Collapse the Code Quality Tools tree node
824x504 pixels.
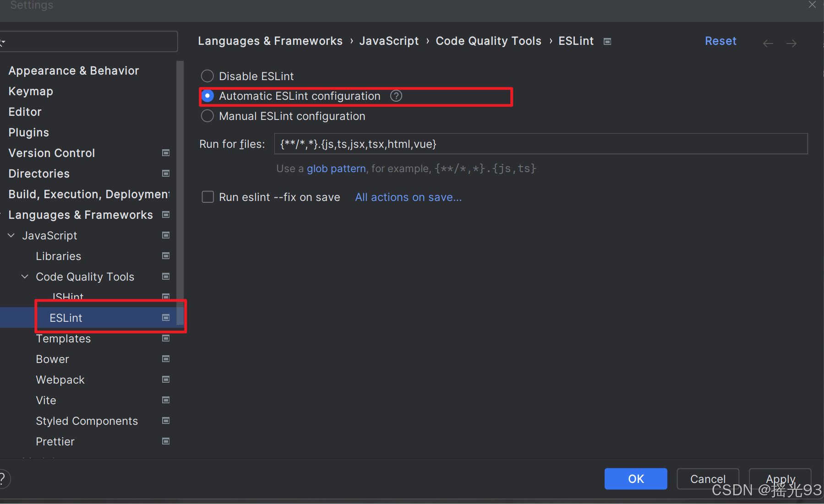(25, 277)
